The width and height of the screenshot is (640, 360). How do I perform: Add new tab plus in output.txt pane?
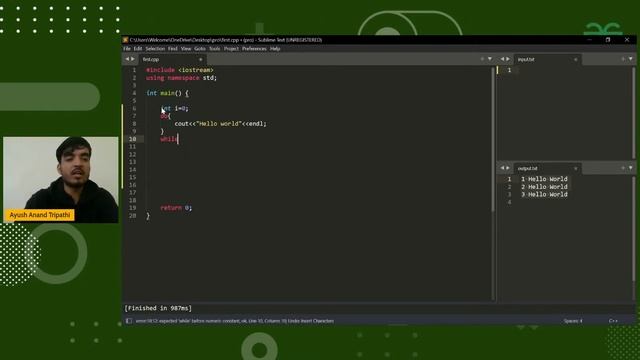(x=623, y=168)
